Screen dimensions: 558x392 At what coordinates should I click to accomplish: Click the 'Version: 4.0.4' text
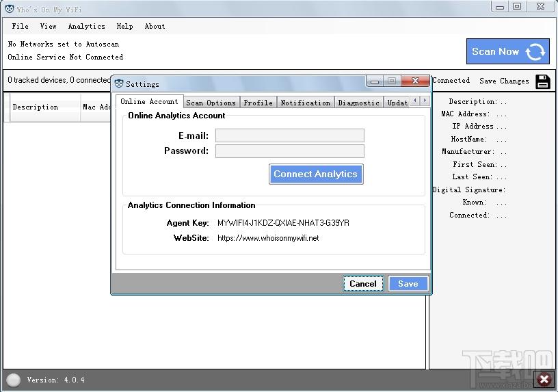tap(56, 380)
